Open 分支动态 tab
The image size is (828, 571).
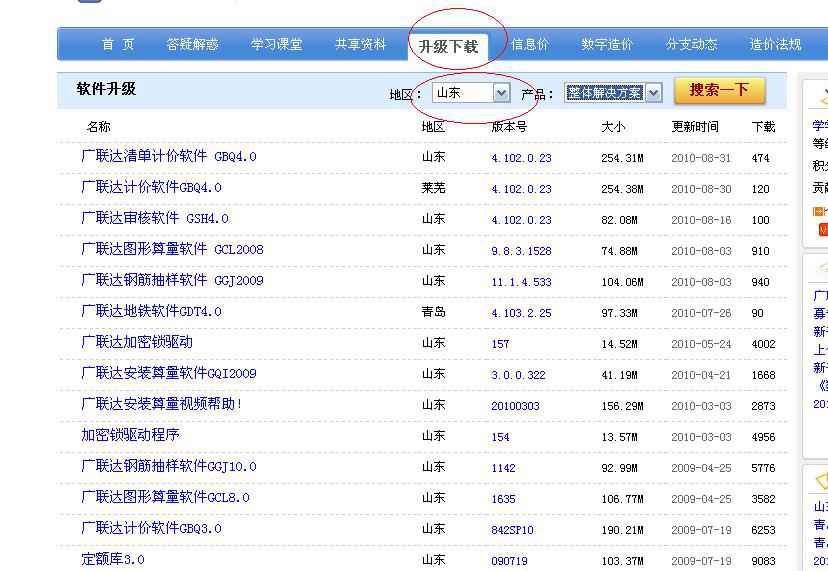692,44
